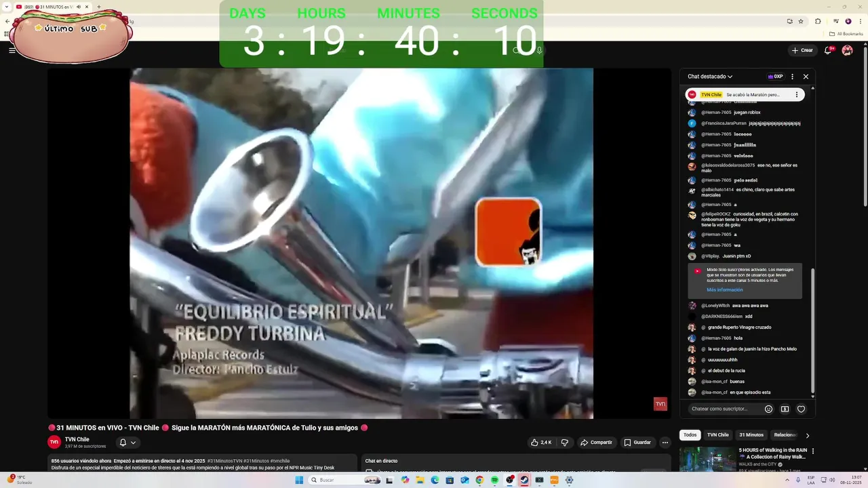Select the Todos filter chip
Image resolution: width=868 pixels, height=488 pixels.
[x=690, y=435]
